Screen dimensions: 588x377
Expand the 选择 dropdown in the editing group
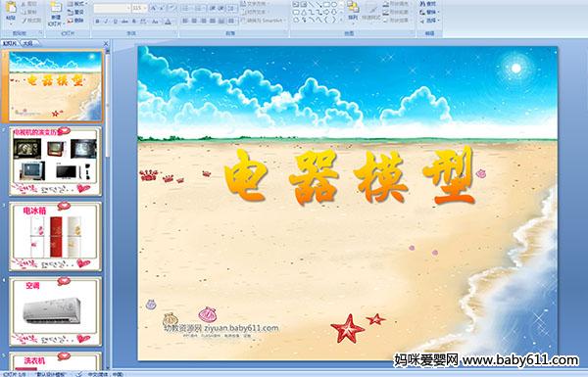coord(430,21)
